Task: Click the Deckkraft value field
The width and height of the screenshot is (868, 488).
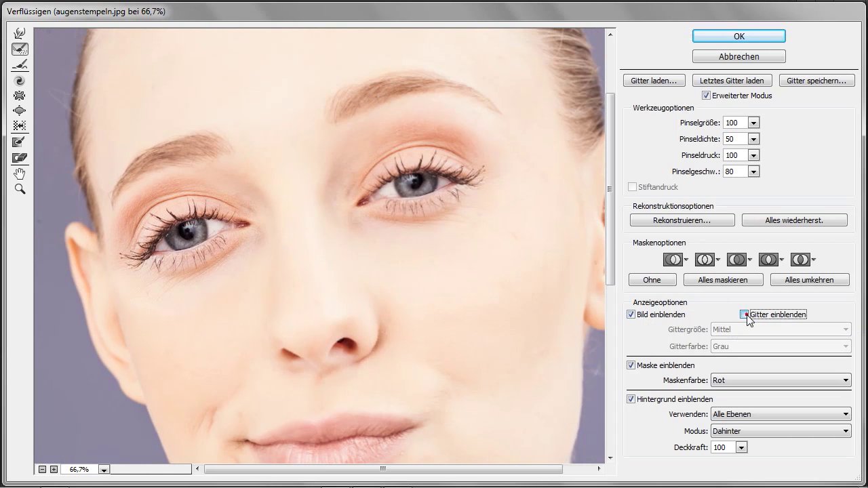Action: coord(722,447)
